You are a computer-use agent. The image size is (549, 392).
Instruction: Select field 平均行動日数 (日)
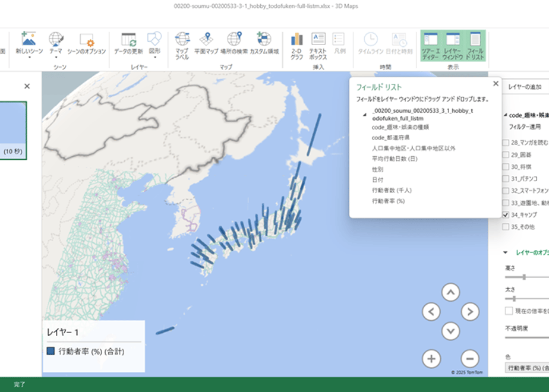395,159
